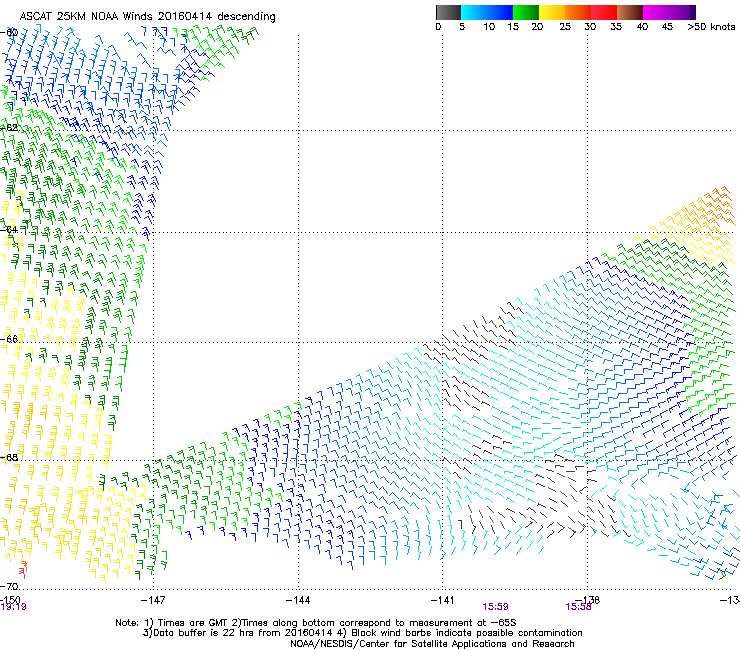Click the note "Black wind barbs indicate possible contamination"
This screenshot has height=650, width=740.
pyautogui.click(x=466, y=633)
